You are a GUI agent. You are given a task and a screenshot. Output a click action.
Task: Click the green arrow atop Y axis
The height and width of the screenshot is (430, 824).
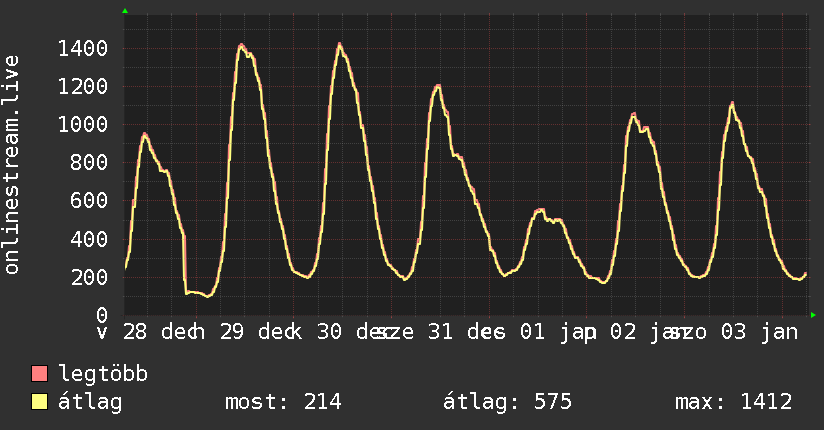tap(125, 11)
